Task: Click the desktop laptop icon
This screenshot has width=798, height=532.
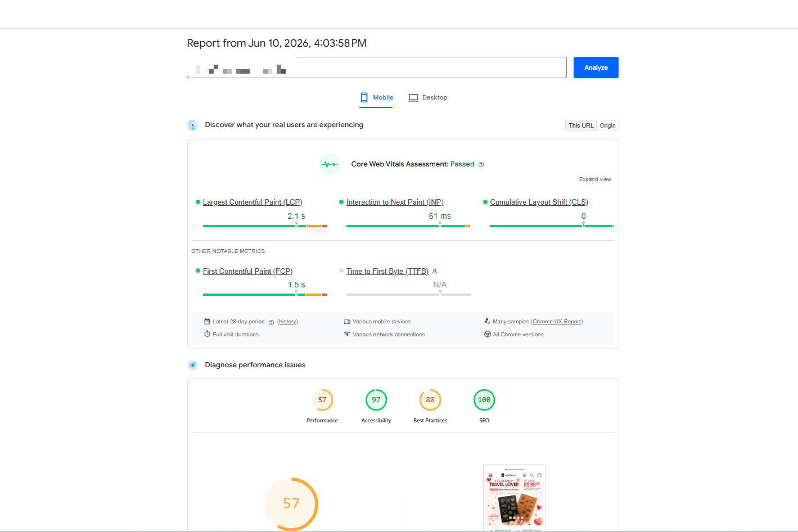Action: point(413,97)
